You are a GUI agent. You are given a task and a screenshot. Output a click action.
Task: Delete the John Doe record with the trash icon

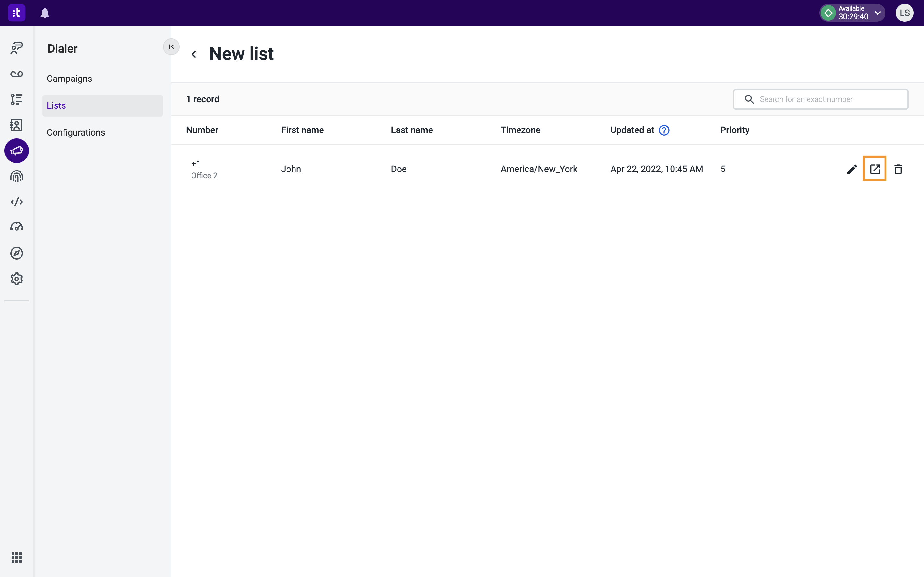(898, 169)
